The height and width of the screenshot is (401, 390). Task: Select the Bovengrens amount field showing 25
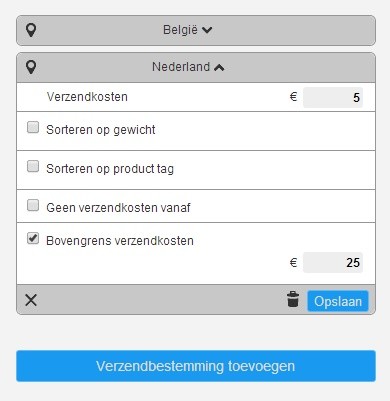click(333, 263)
